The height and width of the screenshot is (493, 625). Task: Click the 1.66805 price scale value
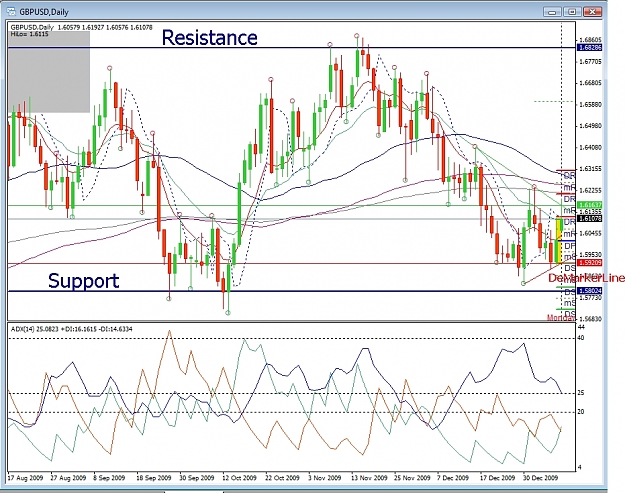590,83
